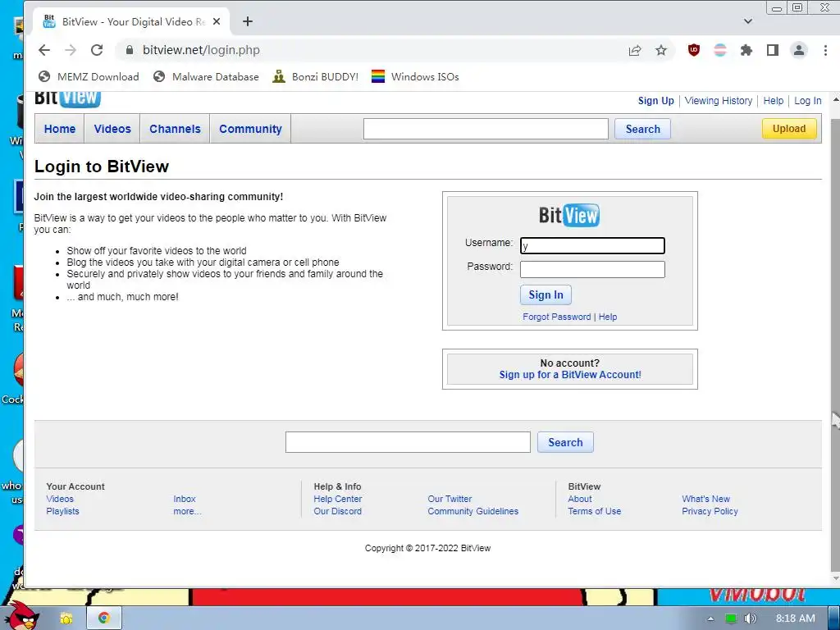Open the Malware Database bookmark

[206, 76]
